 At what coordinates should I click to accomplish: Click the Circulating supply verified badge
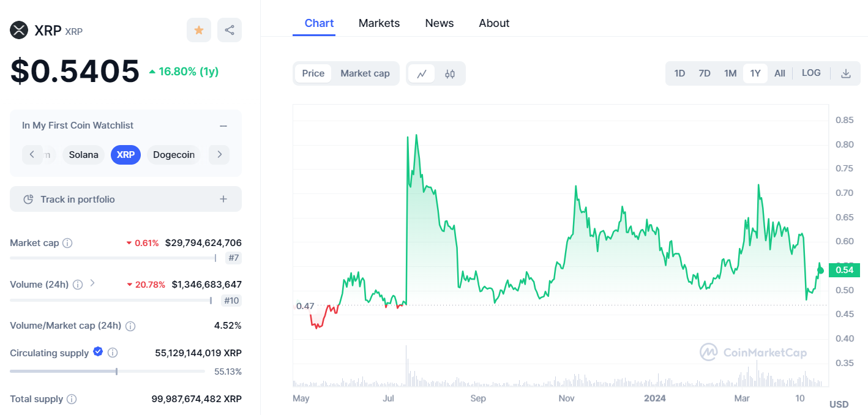[x=98, y=352]
